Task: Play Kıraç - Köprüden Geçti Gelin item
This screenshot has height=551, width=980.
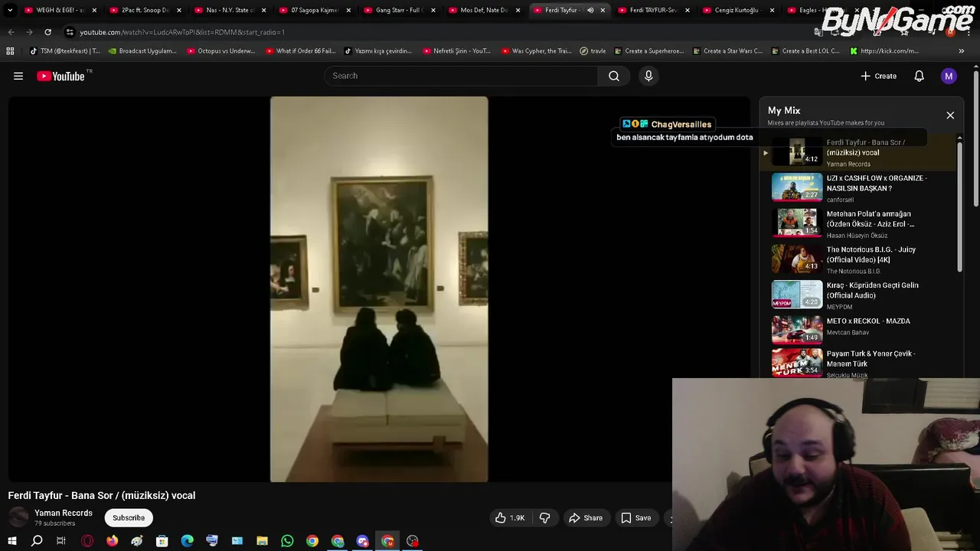Action: pyautogui.click(x=864, y=295)
